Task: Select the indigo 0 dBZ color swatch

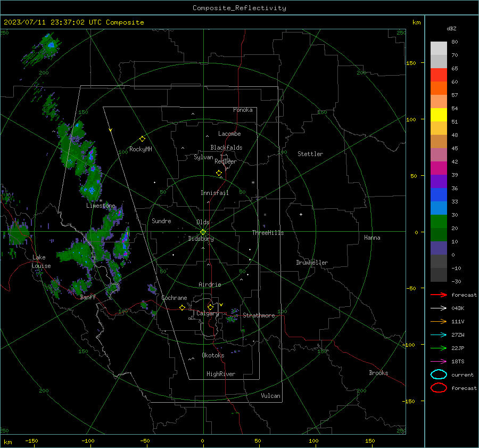Action: [x=439, y=248]
